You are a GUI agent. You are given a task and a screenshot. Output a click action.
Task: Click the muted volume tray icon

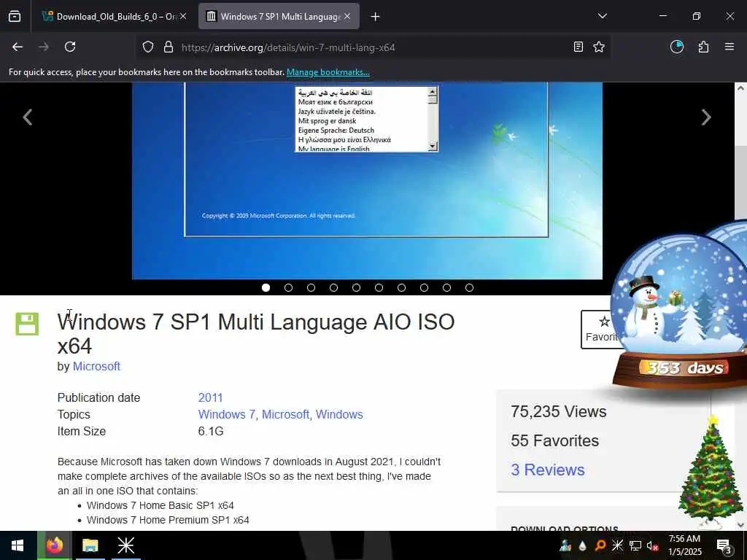pyautogui.click(x=652, y=545)
